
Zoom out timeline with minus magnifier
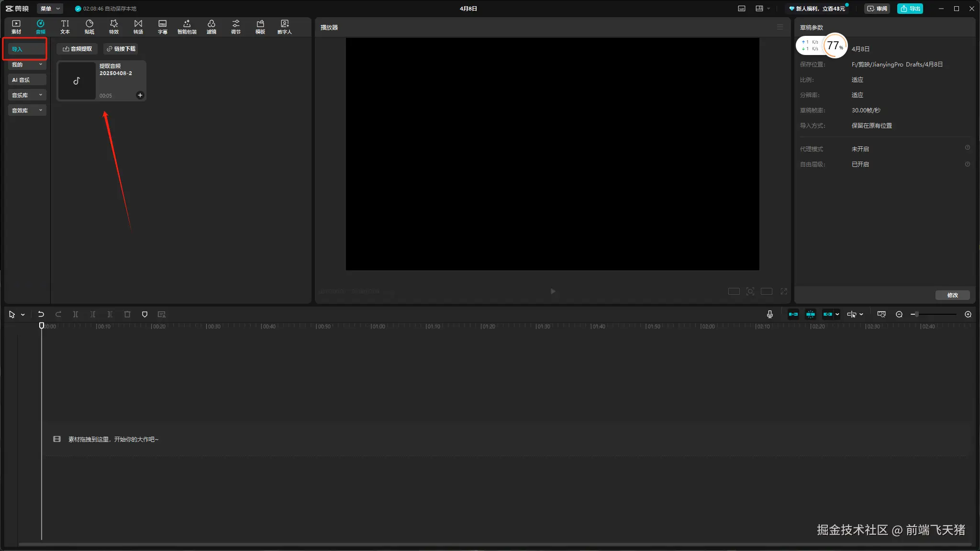point(899,314)
